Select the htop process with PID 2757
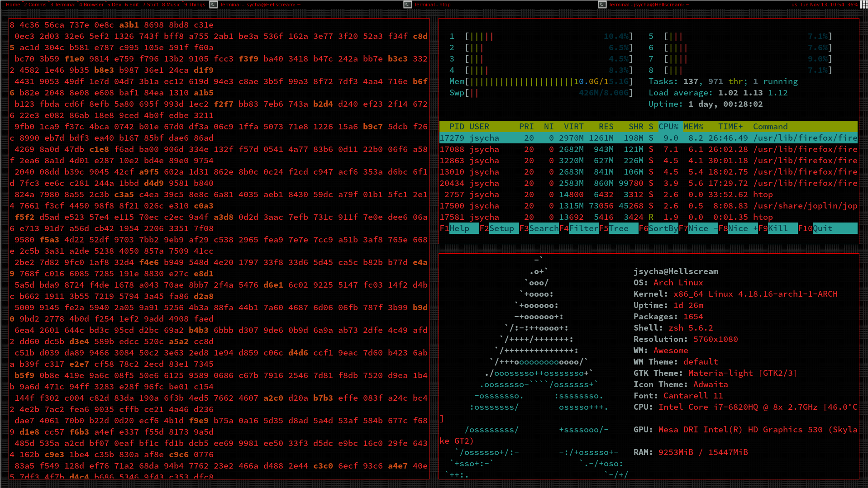Screen dimensions: 868x488 (649, 194)
